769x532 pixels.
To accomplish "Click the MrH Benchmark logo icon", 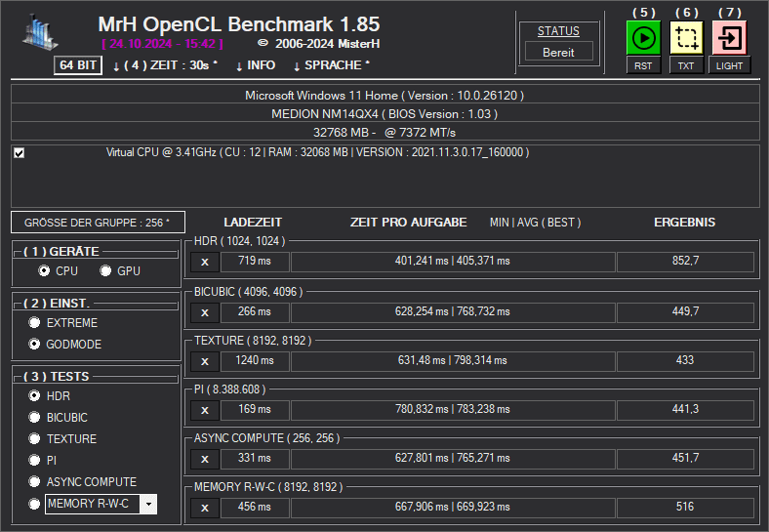I will tap(40, 32).
